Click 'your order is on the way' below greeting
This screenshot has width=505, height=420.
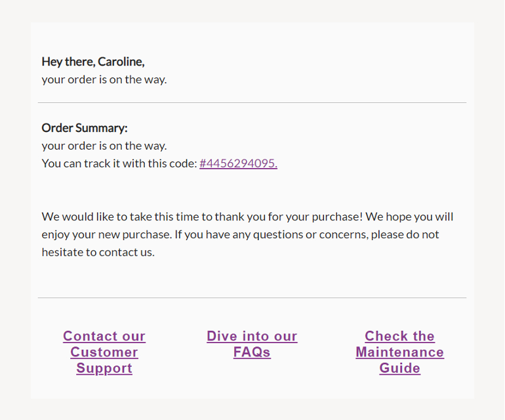point(104,79)
